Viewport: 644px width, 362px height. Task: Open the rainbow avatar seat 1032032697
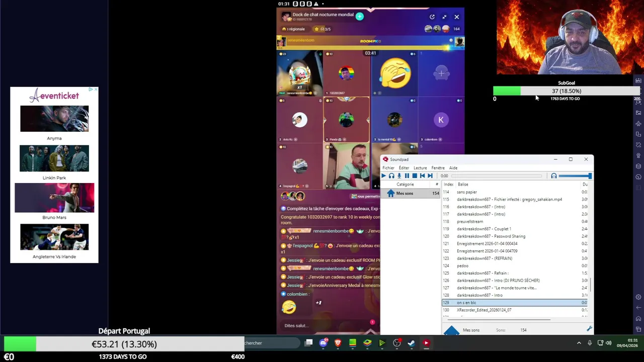click(346, 74)
